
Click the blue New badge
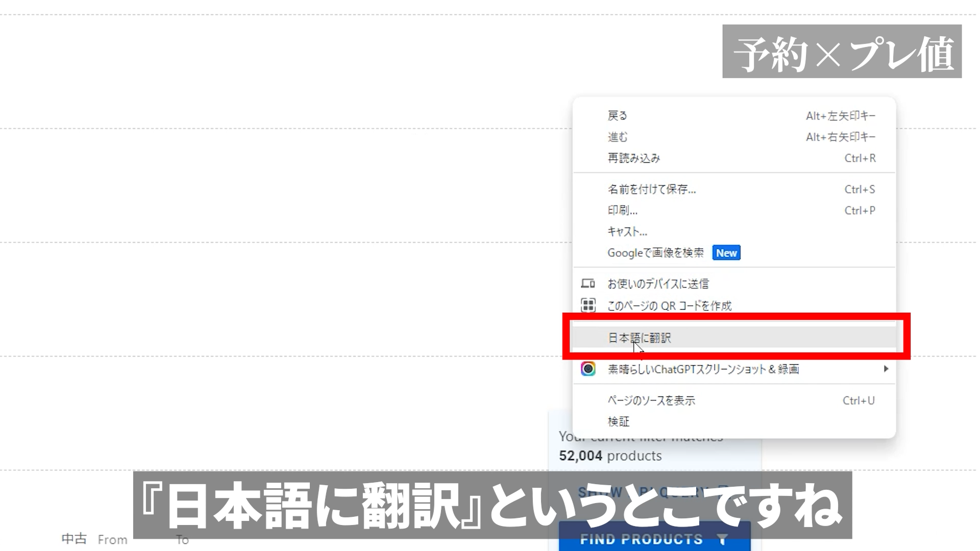(726, 253)
